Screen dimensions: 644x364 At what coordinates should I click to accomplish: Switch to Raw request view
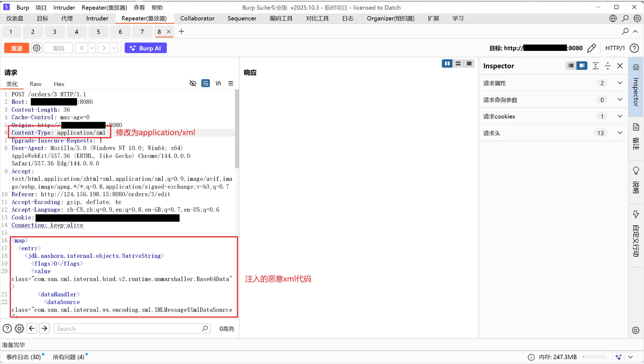pos(36,84)
